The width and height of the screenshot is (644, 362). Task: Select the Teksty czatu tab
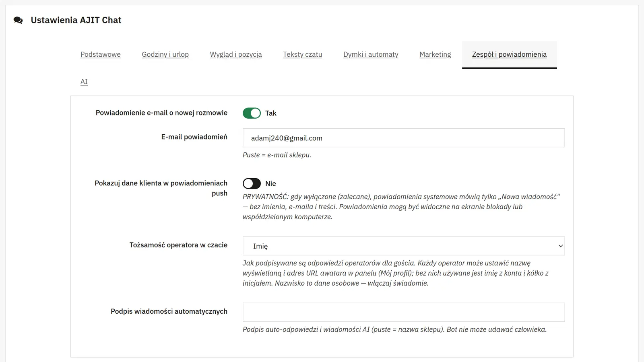click(x=302, y=54)
